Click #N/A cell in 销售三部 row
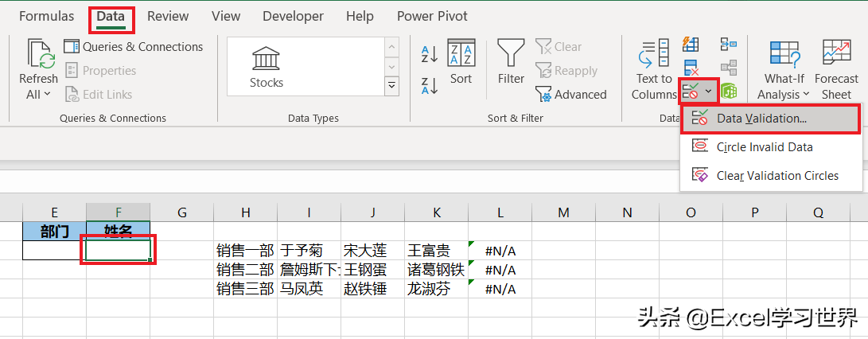The image size is (868, 339). point(500,289)
